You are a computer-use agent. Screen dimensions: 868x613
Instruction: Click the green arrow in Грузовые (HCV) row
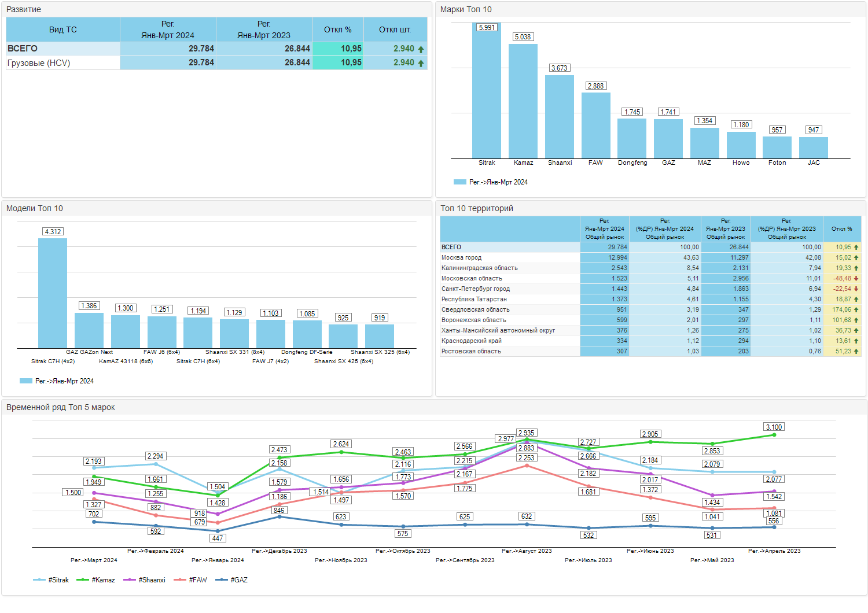[421, 63]
